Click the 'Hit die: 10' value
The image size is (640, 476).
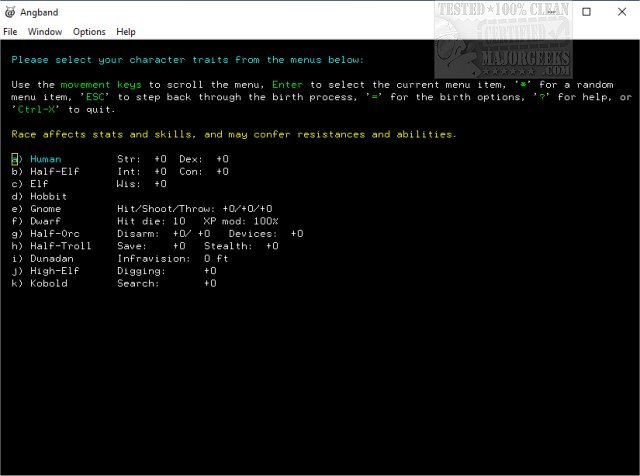[x=151, y=221]
